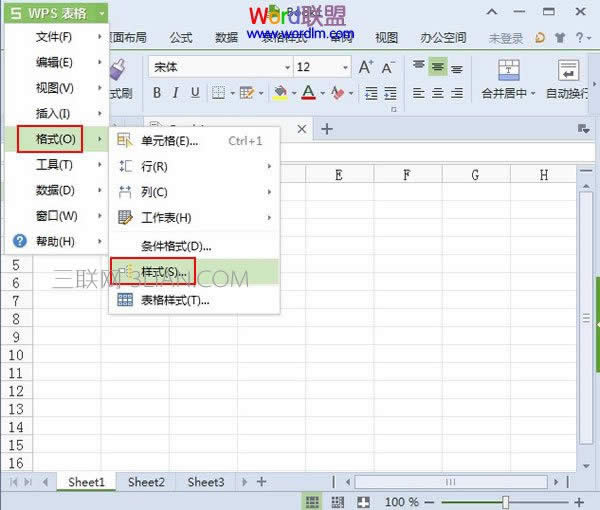
Task: Click the increase font size icon
Action: coord(365,67)
